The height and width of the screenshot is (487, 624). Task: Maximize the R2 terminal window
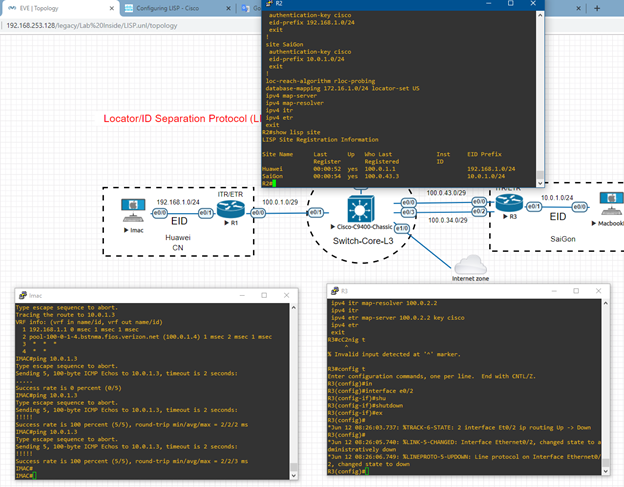[x=511, y=3]
